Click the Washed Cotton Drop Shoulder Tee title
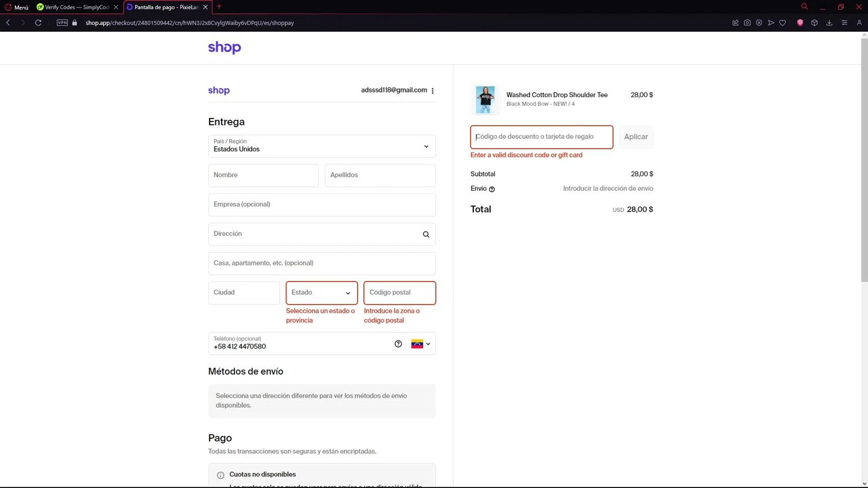The width and height of the screenshot is (868, 488). [x=557, y=95]
